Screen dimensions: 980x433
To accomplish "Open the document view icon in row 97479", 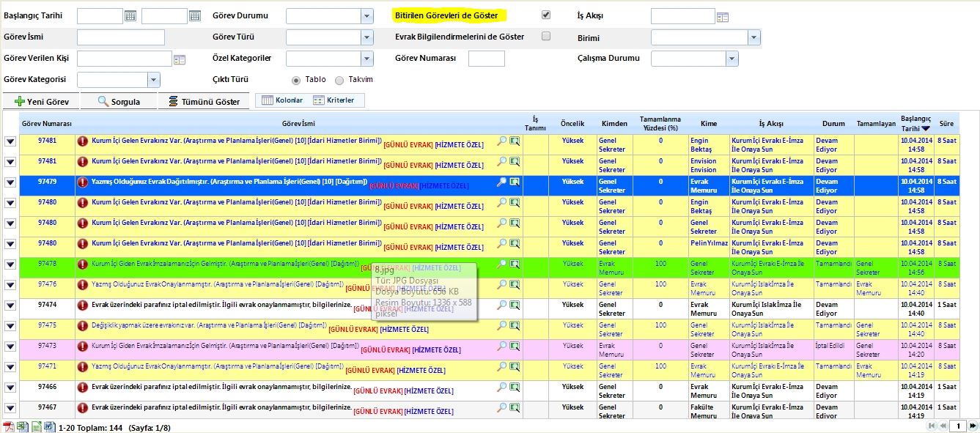I will [515, 182].
